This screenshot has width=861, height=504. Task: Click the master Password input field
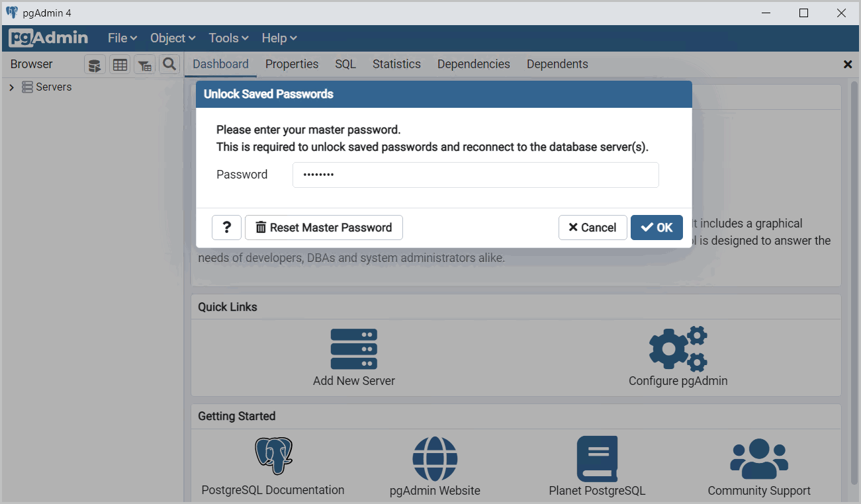[475, 175]
